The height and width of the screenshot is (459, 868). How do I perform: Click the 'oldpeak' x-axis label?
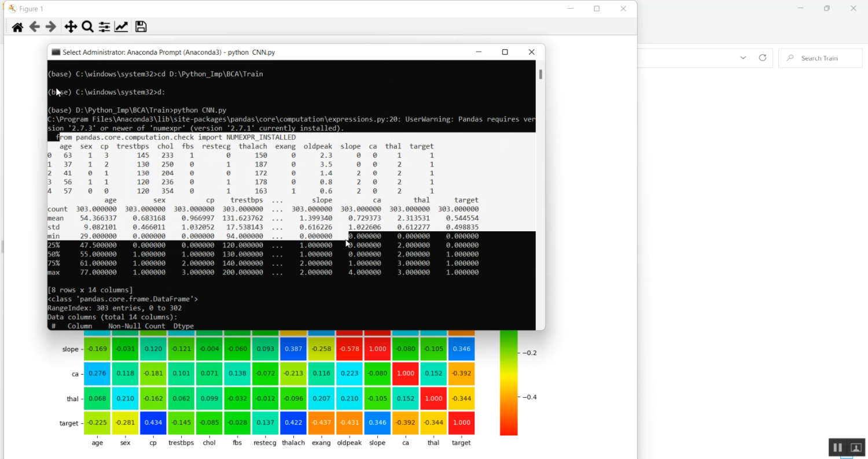349,443
